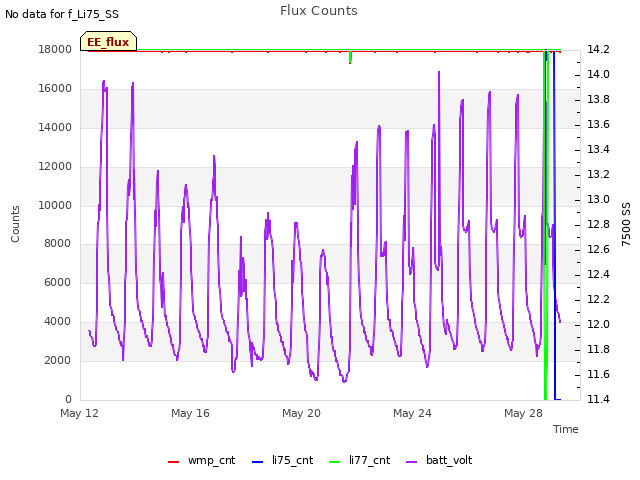
Task: Click the green li77_cnt legend swatch
Action: 334,462
